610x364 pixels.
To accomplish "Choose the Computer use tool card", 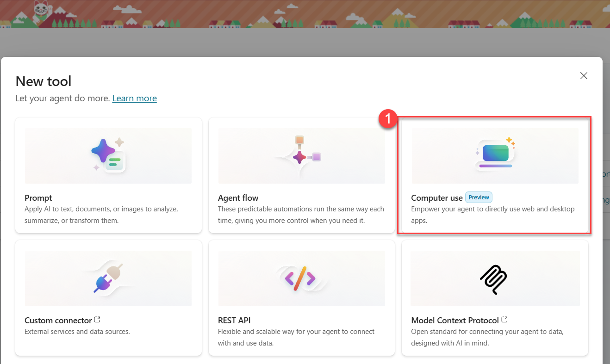I will point(494,176).
